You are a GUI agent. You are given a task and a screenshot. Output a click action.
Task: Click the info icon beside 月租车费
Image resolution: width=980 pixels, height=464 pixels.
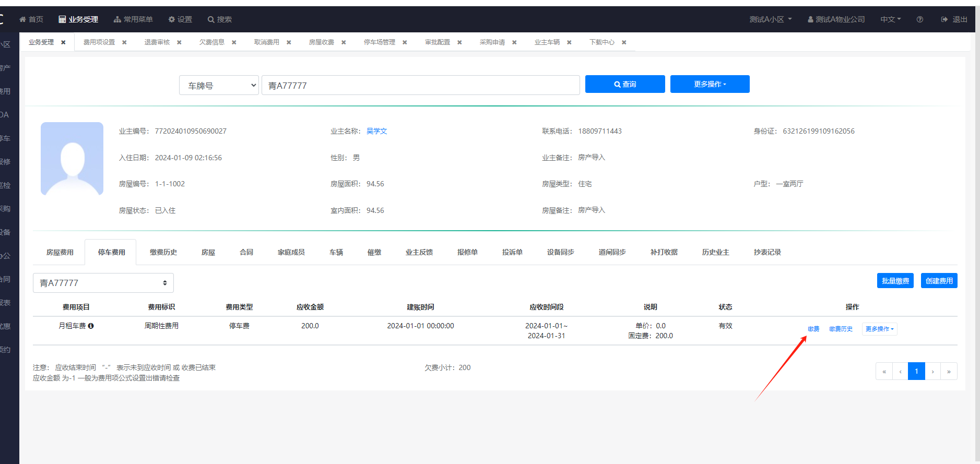pos(91,326)
